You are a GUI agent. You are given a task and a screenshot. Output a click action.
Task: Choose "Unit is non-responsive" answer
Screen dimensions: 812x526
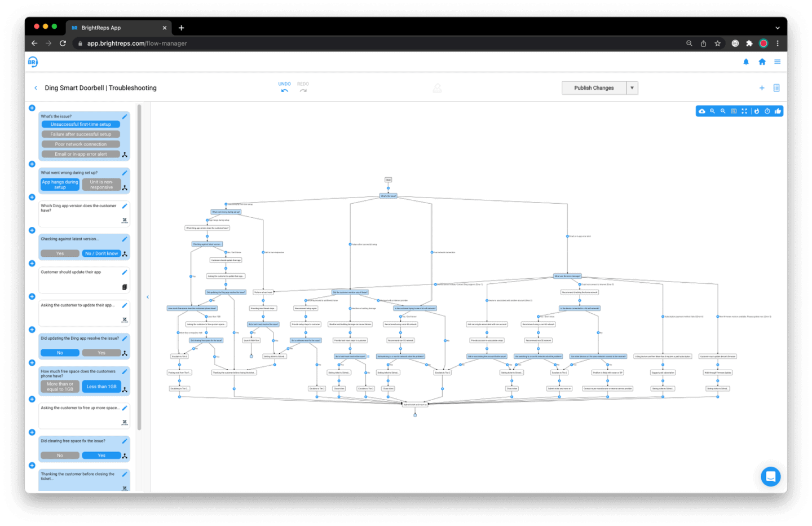101,185
